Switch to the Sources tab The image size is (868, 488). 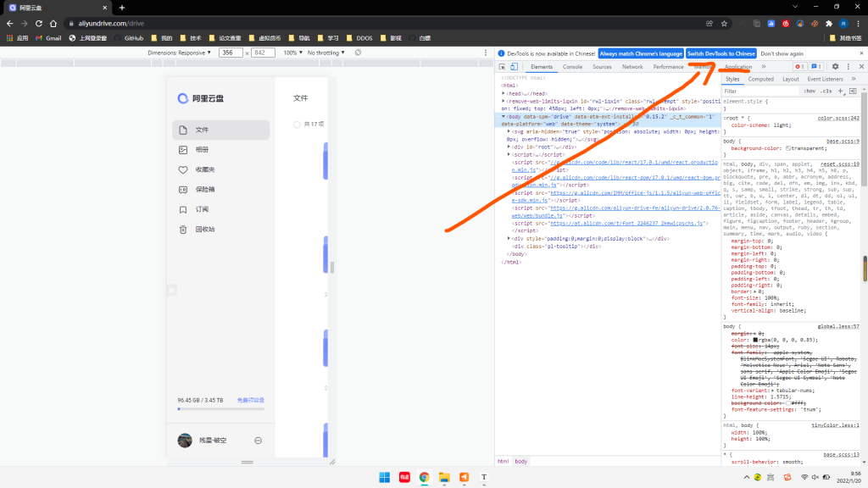click(x=602, y=66)
